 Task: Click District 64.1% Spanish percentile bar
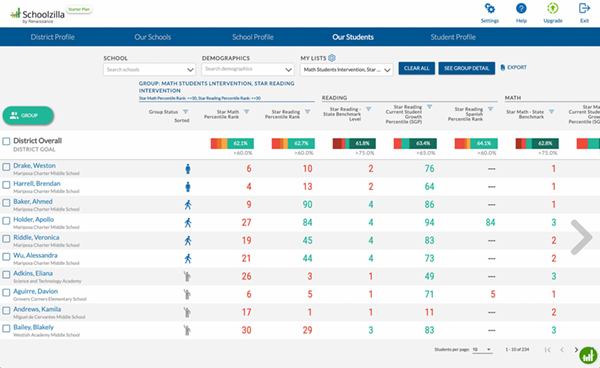tap(476, 143)
